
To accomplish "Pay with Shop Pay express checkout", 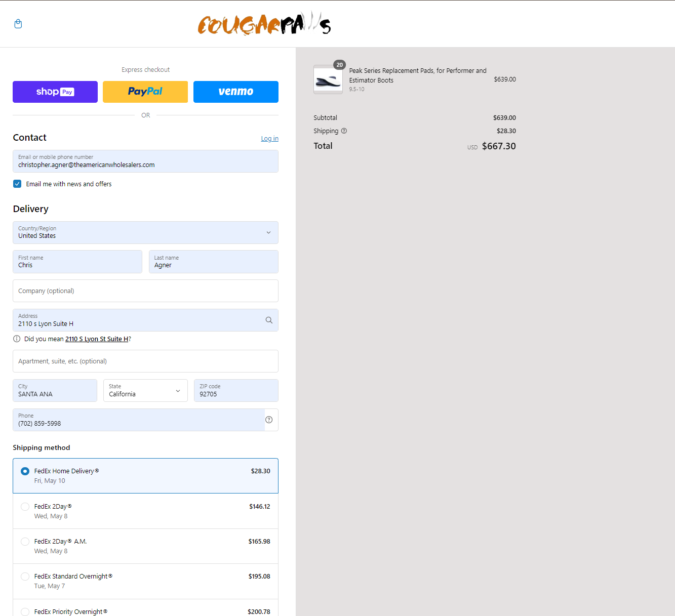I will click(x=55, y=92).
